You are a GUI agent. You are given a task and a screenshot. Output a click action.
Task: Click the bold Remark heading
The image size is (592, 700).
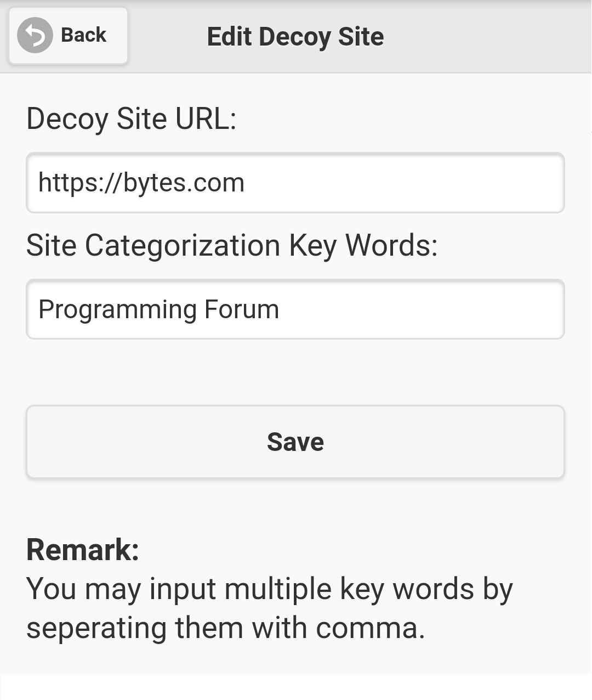pyautogui.click(x=83, y=550)
